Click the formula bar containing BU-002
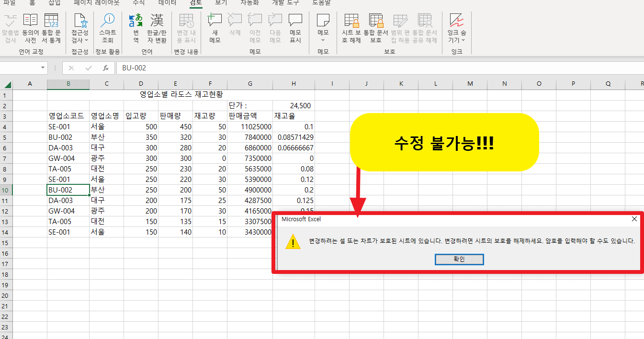 pos(380,68)
